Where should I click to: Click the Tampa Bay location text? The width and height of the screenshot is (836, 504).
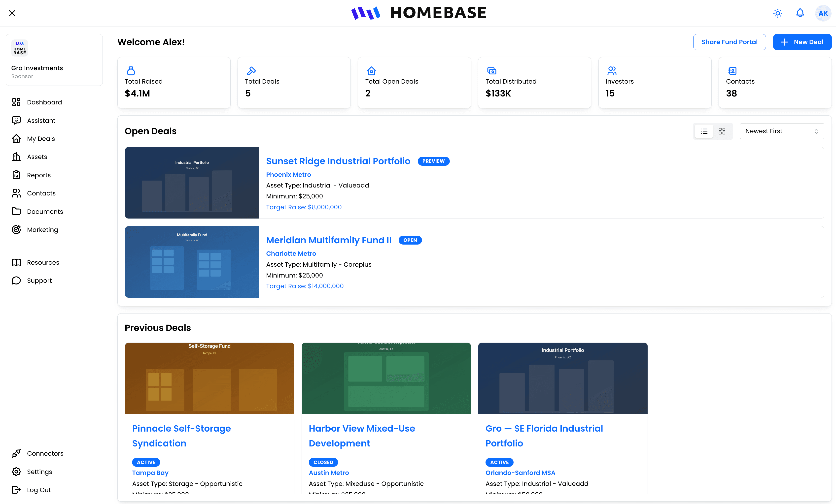(x=150, y=473)
